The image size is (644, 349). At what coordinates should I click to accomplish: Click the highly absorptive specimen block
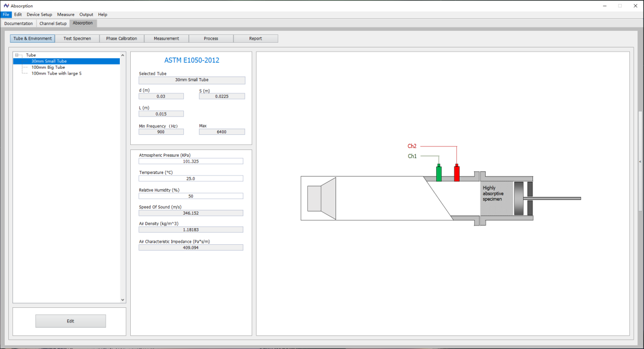496,198
